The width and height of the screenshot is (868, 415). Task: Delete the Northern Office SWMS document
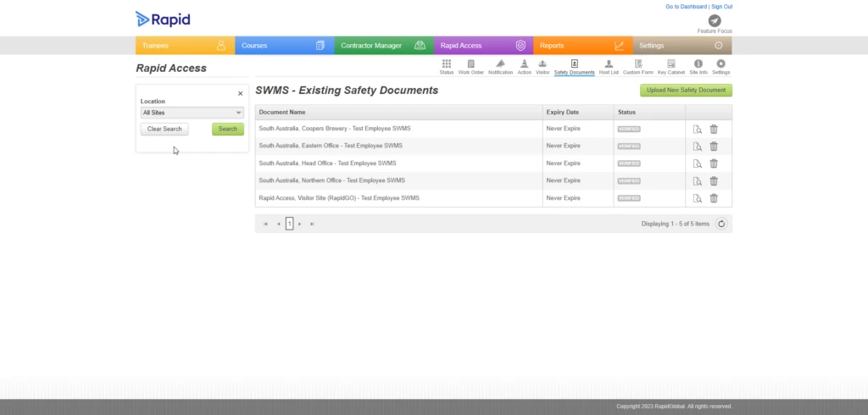point(714,180)
